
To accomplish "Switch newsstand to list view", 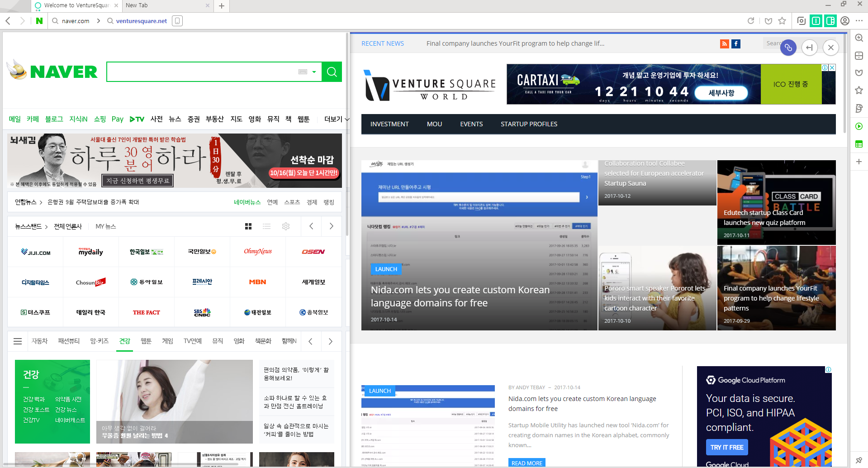I will (x=266, y=226).
